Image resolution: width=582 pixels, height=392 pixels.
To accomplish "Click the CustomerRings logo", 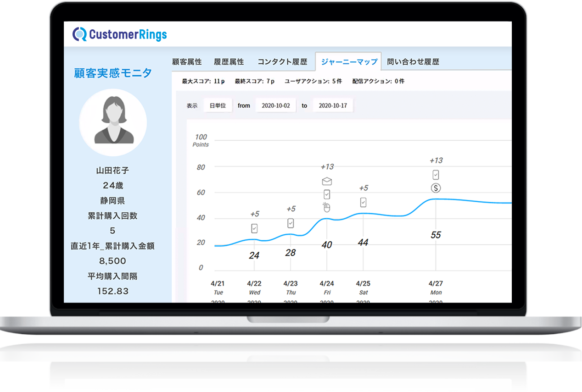I will pos(120,34).
